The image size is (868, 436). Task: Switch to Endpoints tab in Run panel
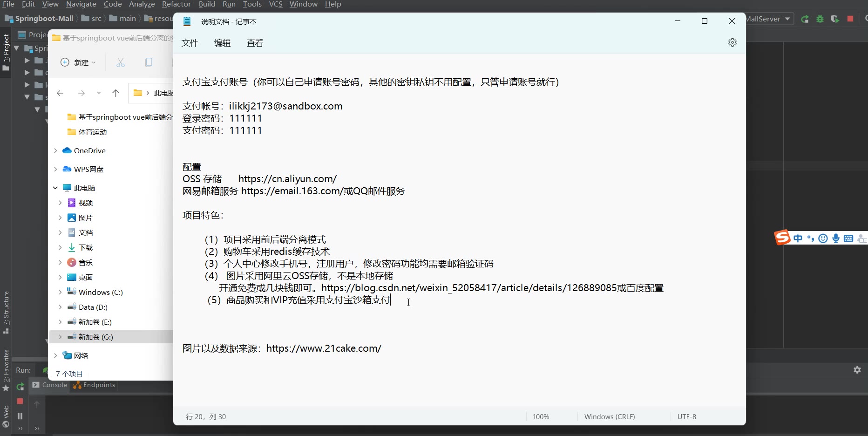click(x=95, y=385)
